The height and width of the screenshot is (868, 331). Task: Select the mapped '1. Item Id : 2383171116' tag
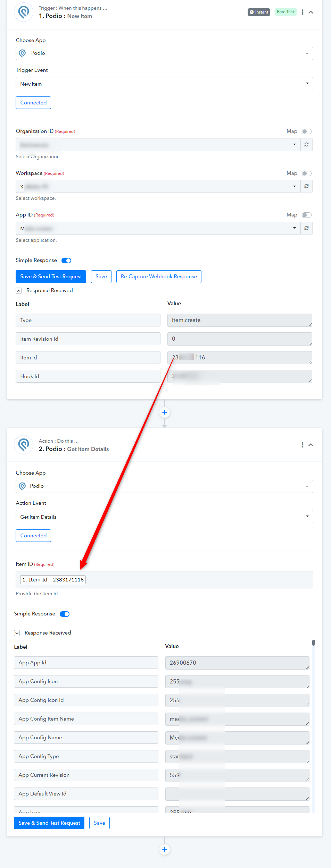53,580
